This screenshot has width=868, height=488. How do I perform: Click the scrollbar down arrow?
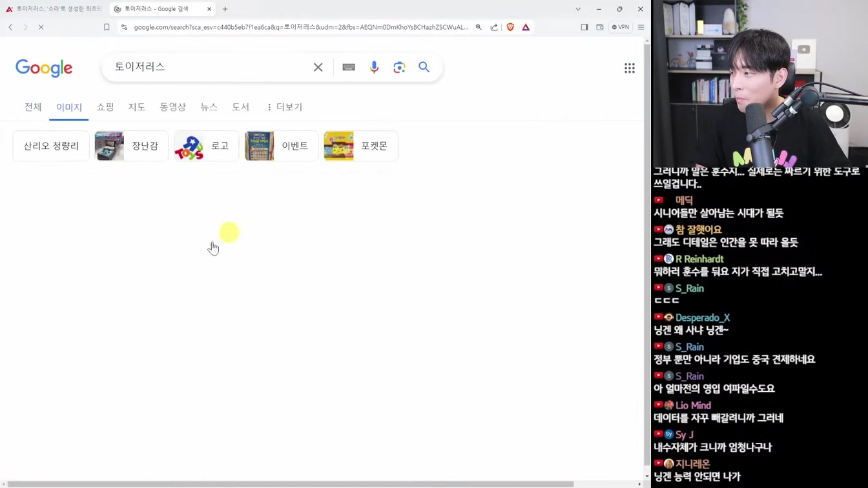(x=647, y=476)
